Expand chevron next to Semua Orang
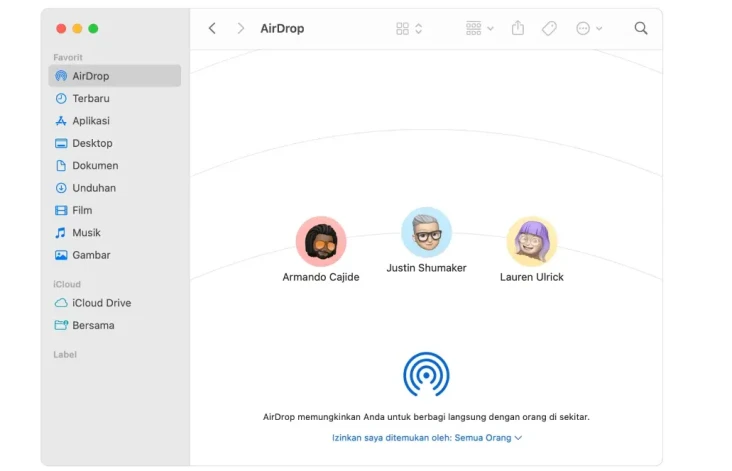The image size is (732, 471). (518, 438)
